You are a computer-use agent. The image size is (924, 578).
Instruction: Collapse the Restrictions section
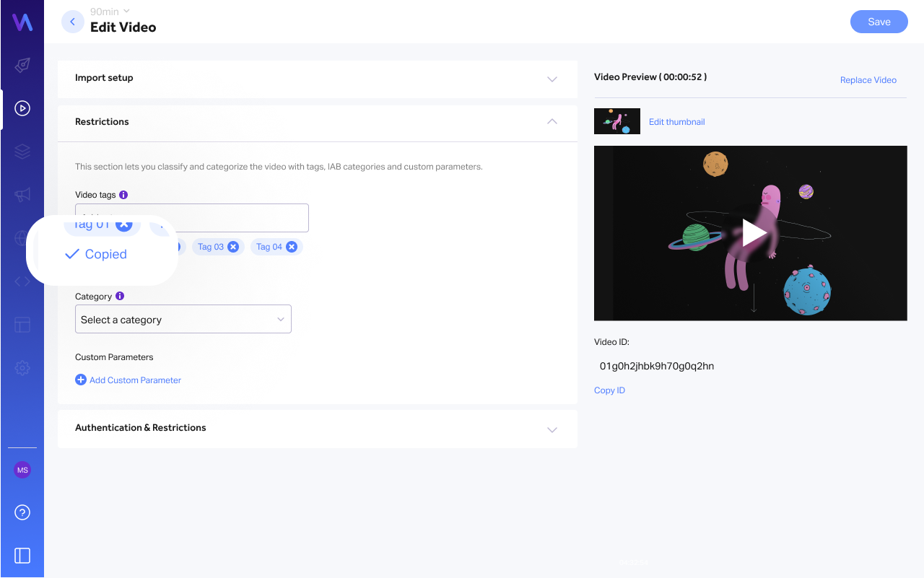click(552, 121)
